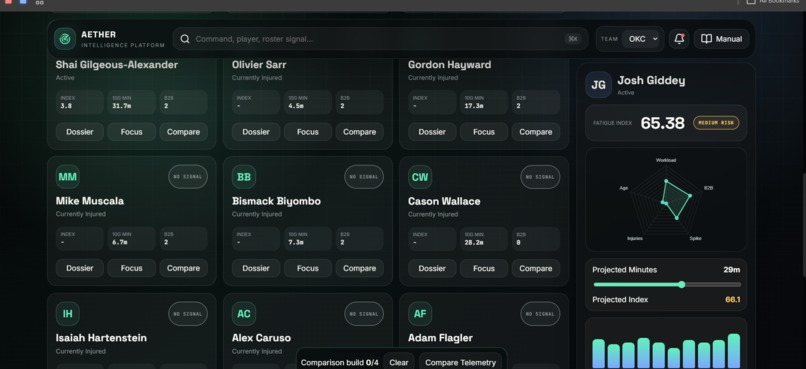Click the MM avatar badge

click(67, 177)
